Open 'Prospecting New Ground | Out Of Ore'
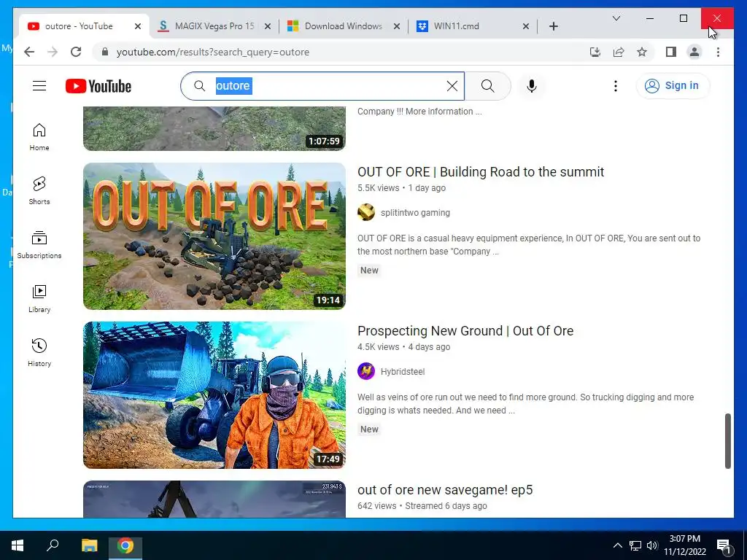747x560 pixels. (x=465, y=331)
